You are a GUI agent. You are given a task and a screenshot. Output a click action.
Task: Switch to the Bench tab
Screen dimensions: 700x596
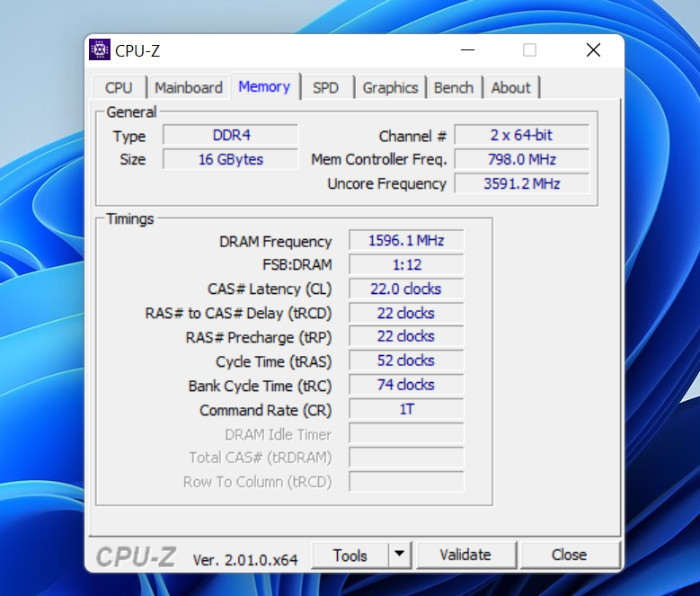(x=454, y=87)
